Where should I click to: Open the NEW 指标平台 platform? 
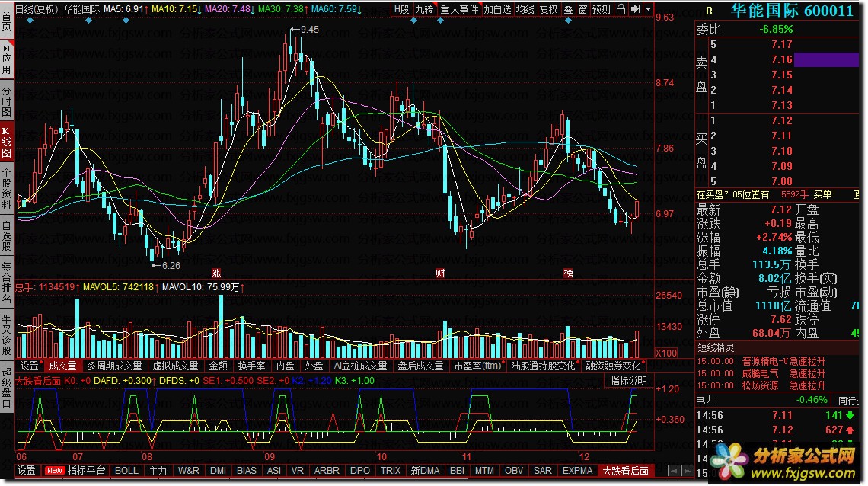[x=75, y=471]
